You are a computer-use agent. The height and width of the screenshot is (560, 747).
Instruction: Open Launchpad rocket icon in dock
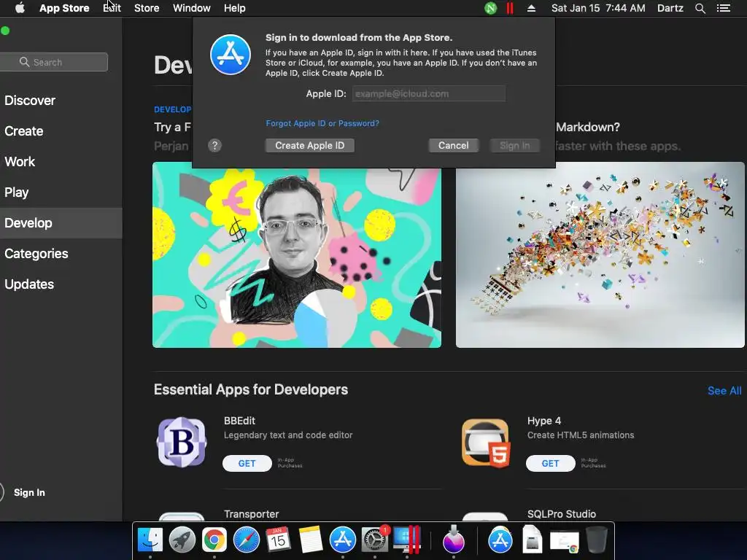pyautogui.click(x=182, y=540)
